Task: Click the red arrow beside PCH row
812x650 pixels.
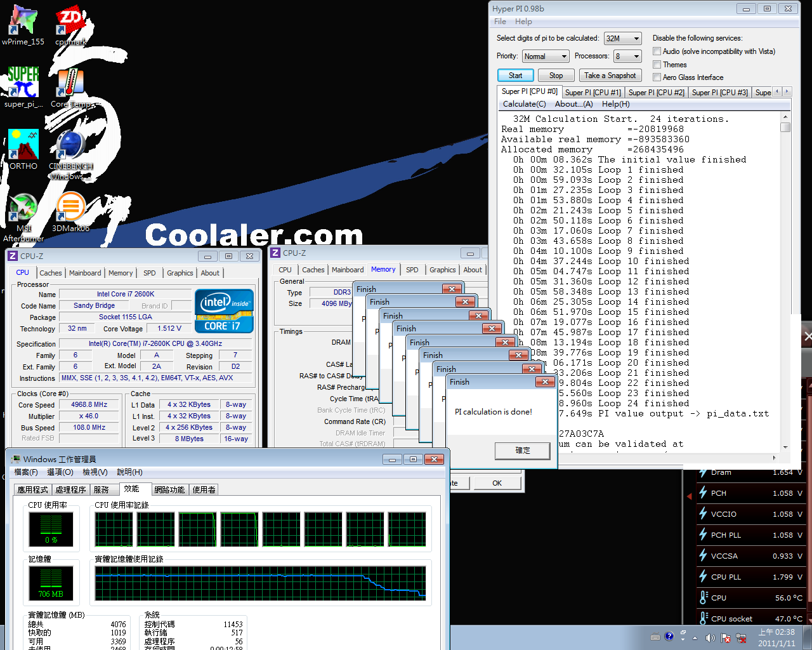Action: tap(690, 496)
